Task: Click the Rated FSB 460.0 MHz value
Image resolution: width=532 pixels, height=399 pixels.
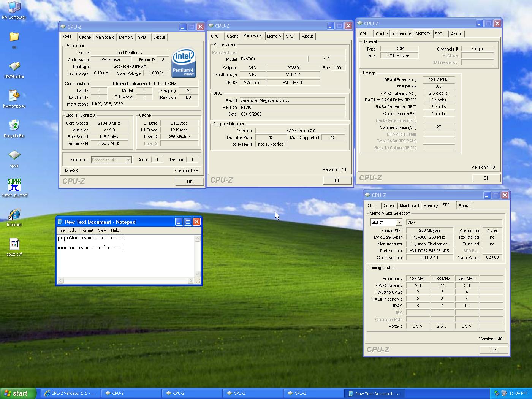Action: click(109, 144)
